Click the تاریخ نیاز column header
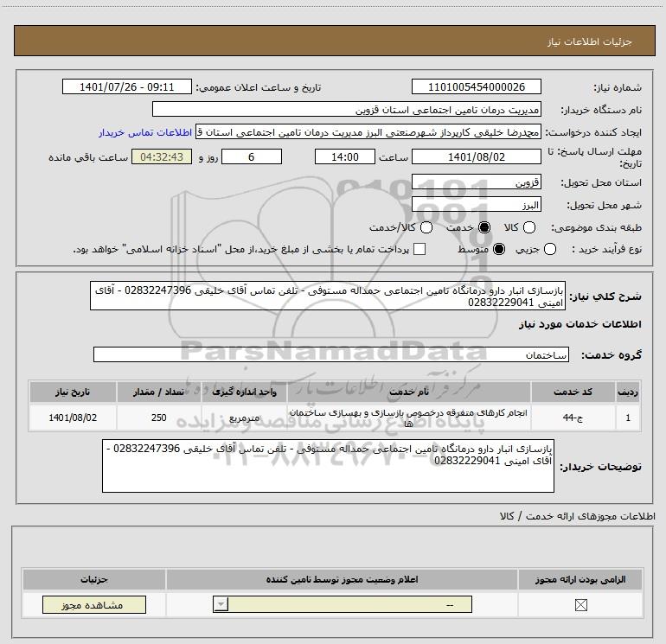The image size is (666, 644). click(73, 392)
